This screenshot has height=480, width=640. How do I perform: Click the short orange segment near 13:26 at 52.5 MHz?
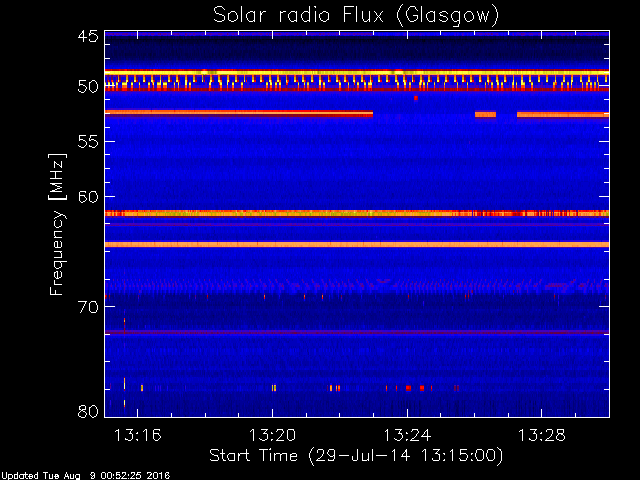pyautogui.click(x=485, y=115)
